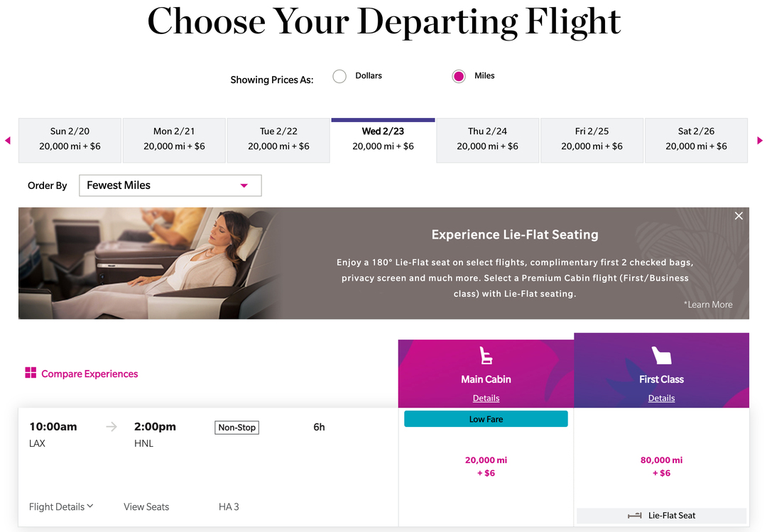Click the Compare Experiences grid icon
Image resolution: width=767 pixels, height=532 pixels.
point(31,373)
